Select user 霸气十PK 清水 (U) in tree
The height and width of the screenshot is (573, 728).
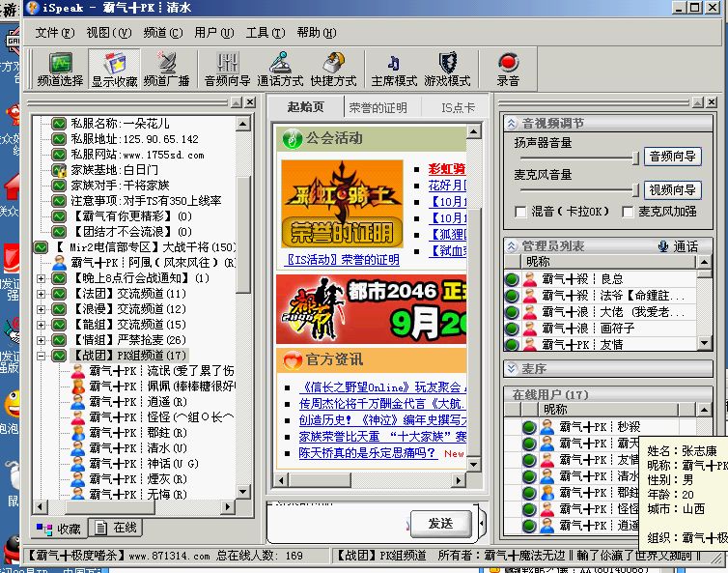click(138, 448)
